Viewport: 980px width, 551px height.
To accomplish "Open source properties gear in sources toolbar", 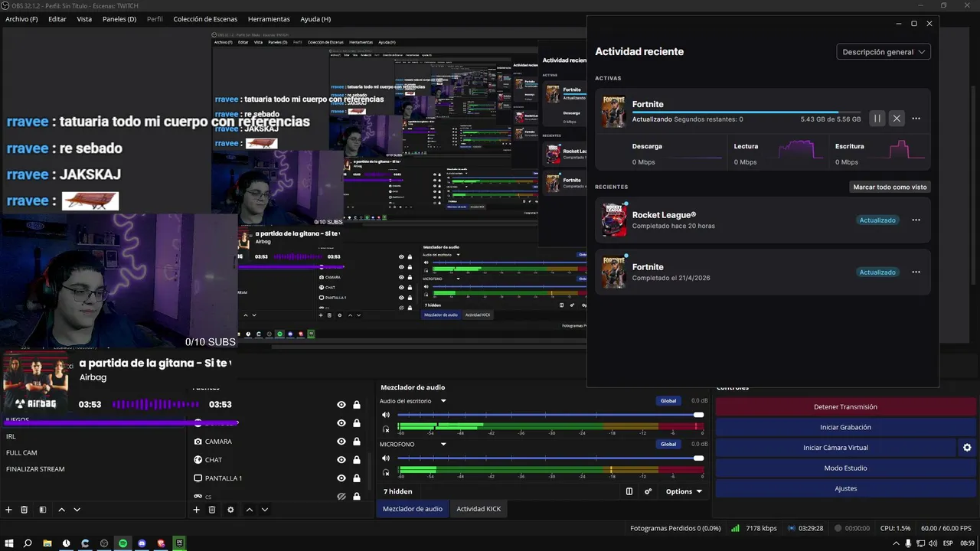I will (x=230, y=510).
